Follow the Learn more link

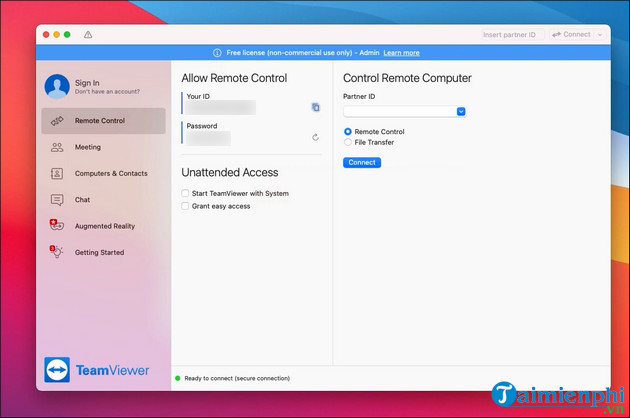401,53
